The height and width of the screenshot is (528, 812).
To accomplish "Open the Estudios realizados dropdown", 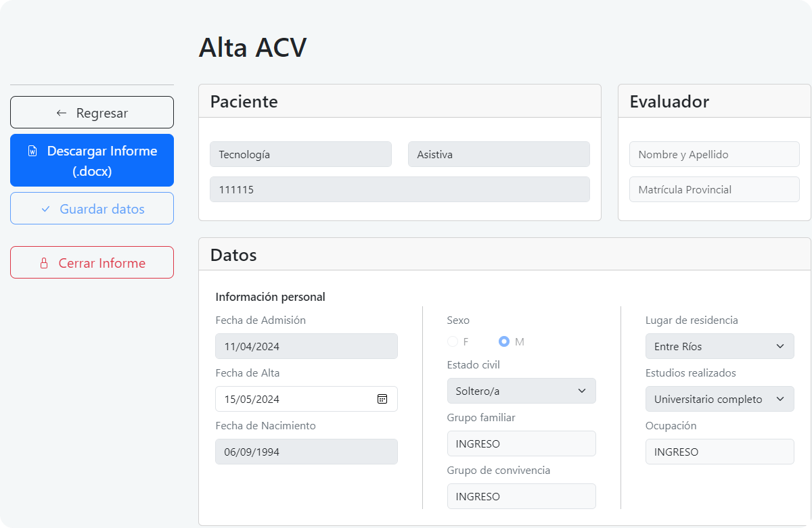I will [719, 399].
